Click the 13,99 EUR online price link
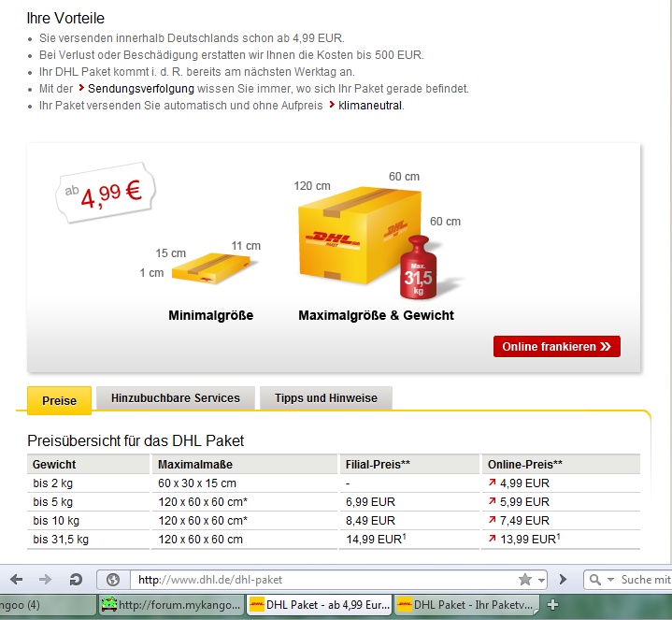 (x=530, y=539)
